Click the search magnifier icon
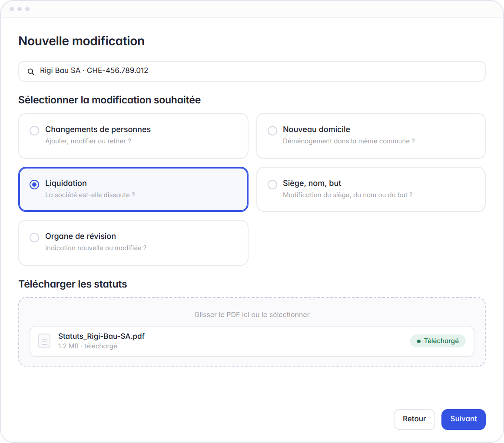Screen dimensions: 504x443 (31, 71)
